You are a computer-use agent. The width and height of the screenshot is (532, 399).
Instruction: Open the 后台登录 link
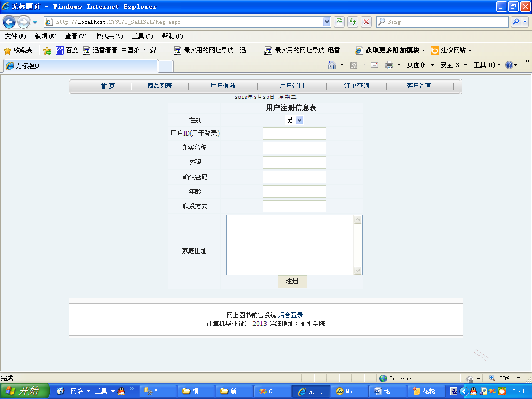click(291, 315)
